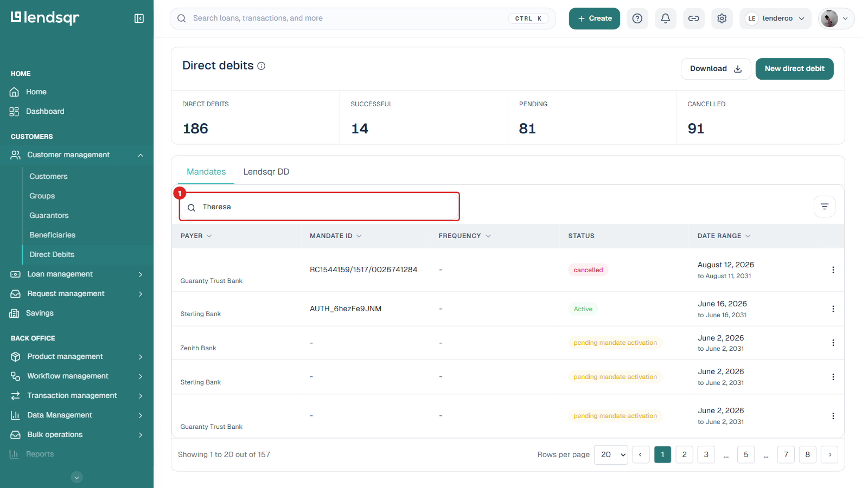868x488 pixels.
Task: Collapse Customer management section
Action: pos(76,155)
